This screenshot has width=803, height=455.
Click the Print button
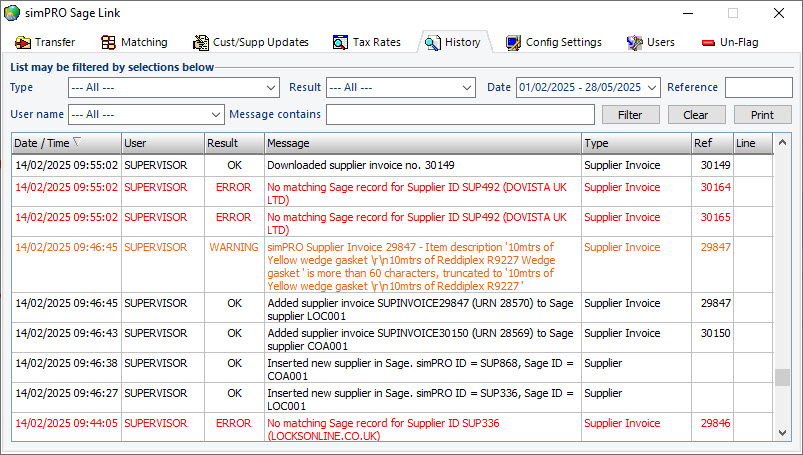(x=762, y=115)
